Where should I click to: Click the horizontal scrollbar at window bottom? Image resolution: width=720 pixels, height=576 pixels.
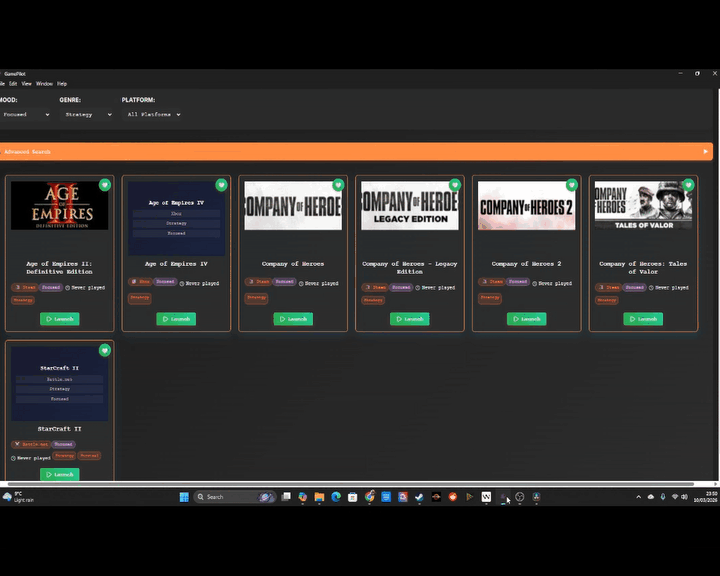(x=350, y=484)
